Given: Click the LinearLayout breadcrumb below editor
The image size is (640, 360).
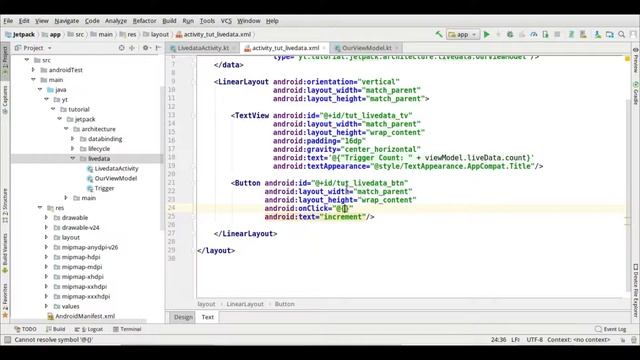Looking at the screenshot, I should click(245, 304).
